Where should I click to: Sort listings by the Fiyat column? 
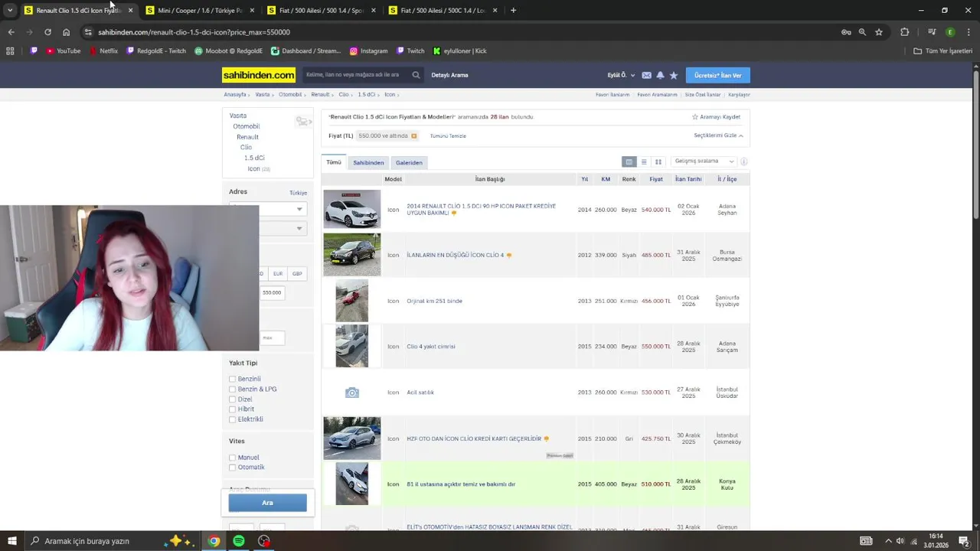coord(656,179)
